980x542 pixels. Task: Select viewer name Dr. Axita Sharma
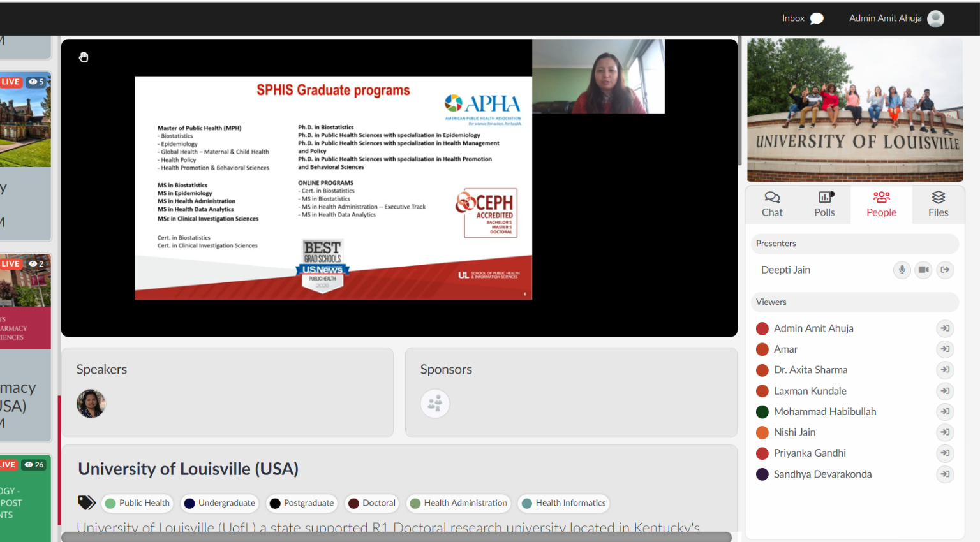coord(810,370)
